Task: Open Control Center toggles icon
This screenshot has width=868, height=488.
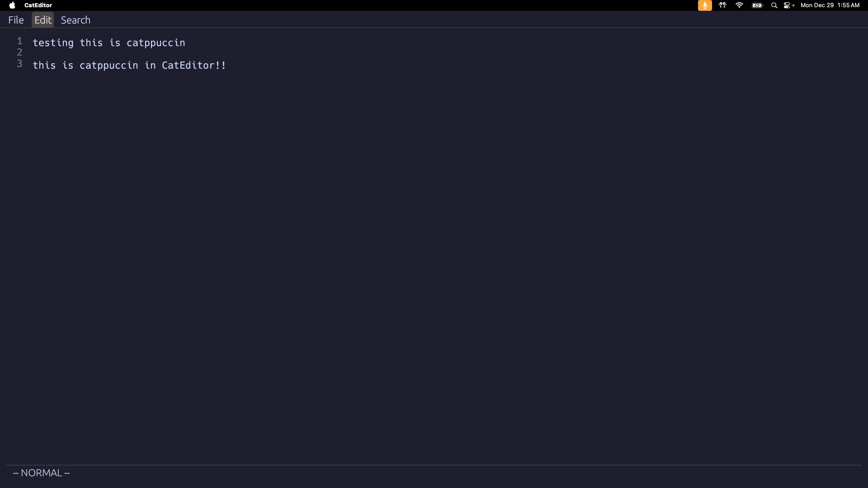Action: click(787, 5)
